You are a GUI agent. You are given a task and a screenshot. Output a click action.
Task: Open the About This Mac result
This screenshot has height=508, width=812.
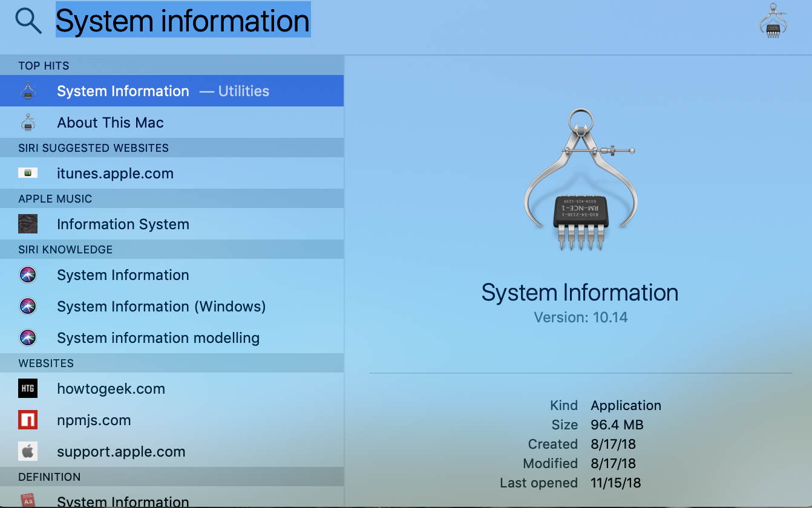pos(172,122)
